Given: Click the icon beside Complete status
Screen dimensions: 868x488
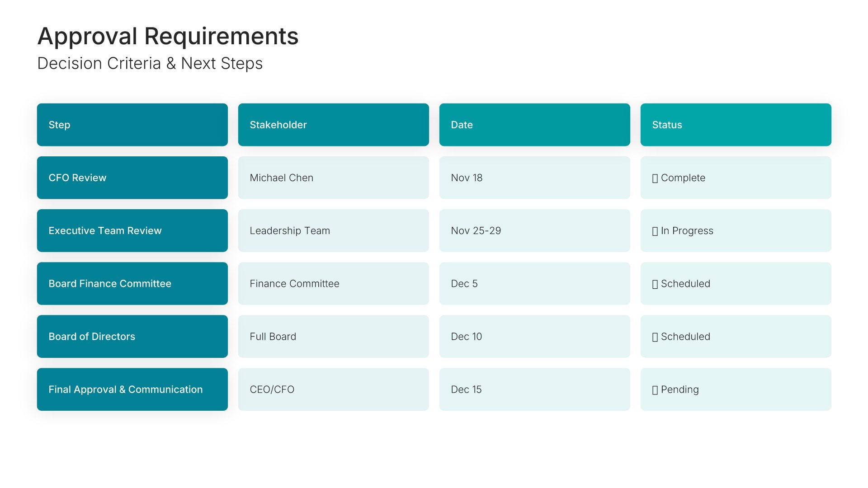Looking at the screenshot, I should click(x=655, y=178).
